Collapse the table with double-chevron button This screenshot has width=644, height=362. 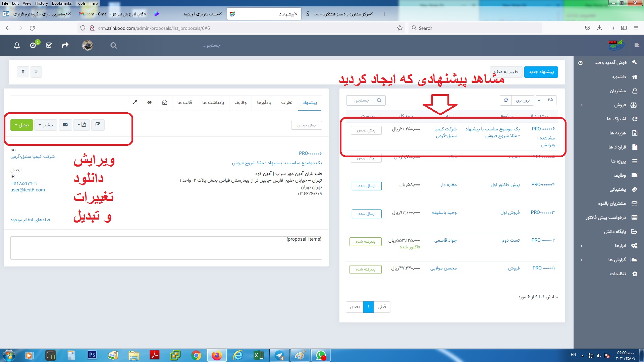tap(36, 72)
